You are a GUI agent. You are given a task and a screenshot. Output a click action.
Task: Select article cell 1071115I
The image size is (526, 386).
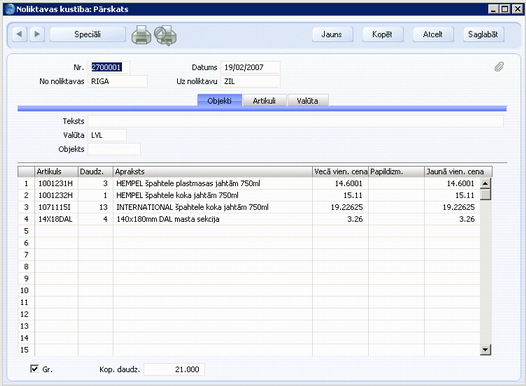click(56, 207)
